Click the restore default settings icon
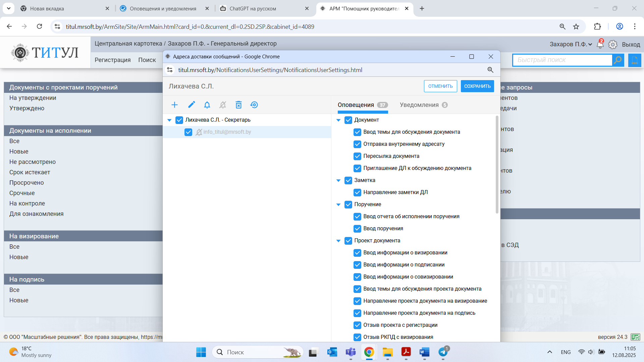 point(254,105)
